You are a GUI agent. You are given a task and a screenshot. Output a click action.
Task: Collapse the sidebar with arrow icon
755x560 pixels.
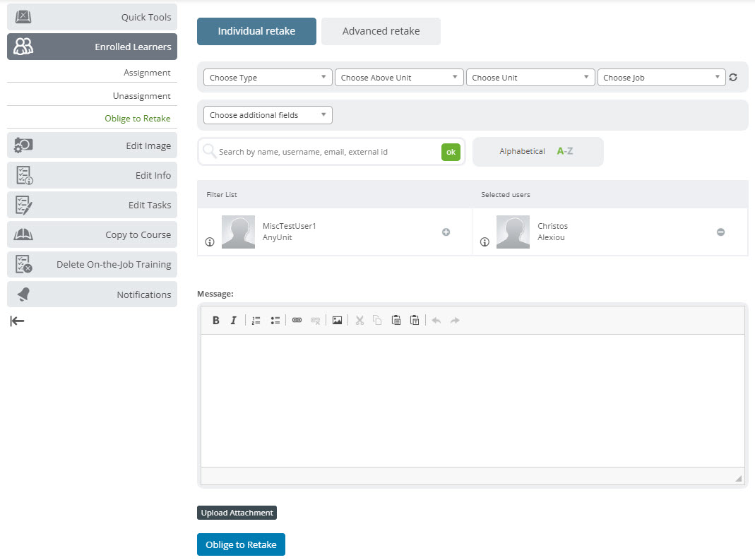point(17,321)
